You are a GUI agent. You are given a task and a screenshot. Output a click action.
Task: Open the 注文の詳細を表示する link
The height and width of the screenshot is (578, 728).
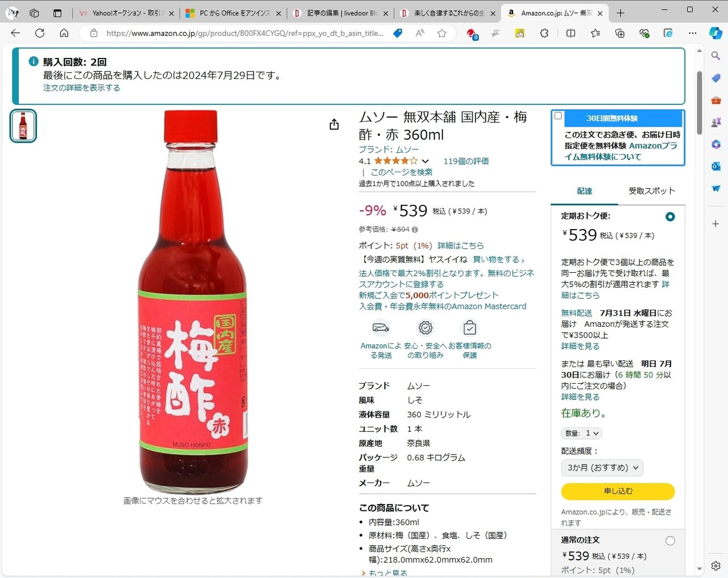coord(81,88)
